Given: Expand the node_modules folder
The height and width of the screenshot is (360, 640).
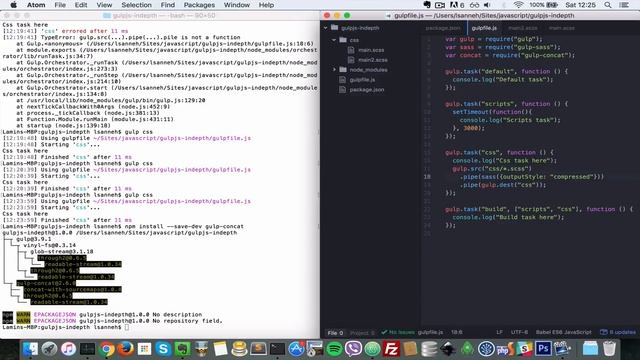Looking at the screenshot, I should coord(334,70).
